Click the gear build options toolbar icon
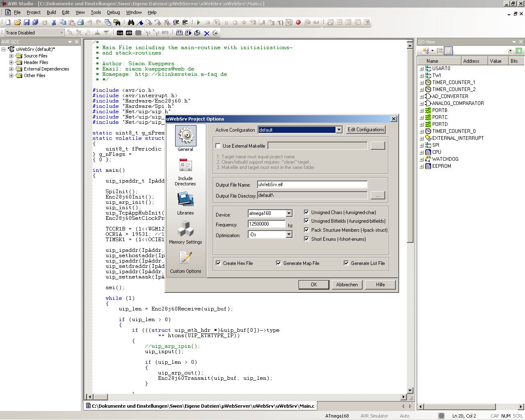Screen dimensions: 525x420 click(x=215, y=33)
